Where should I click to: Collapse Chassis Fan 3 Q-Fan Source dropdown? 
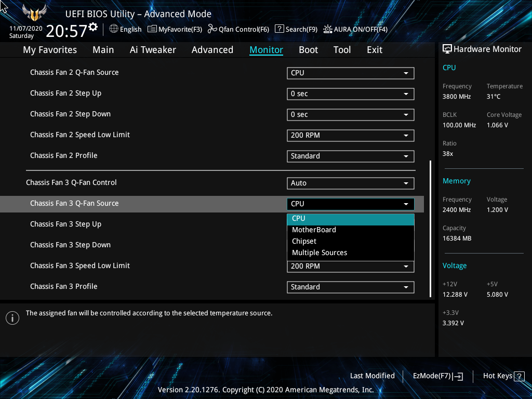pos(351,204)
